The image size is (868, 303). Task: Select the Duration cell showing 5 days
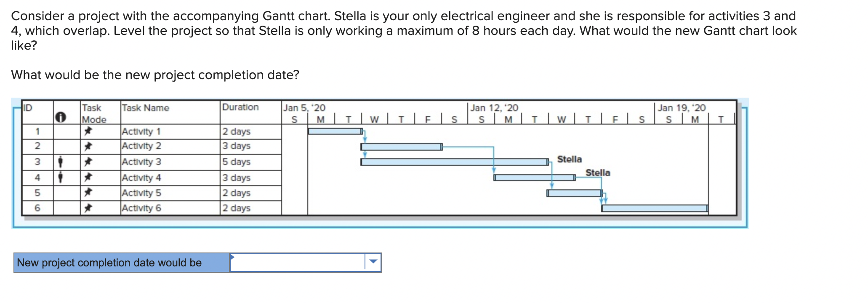[236, 162]
